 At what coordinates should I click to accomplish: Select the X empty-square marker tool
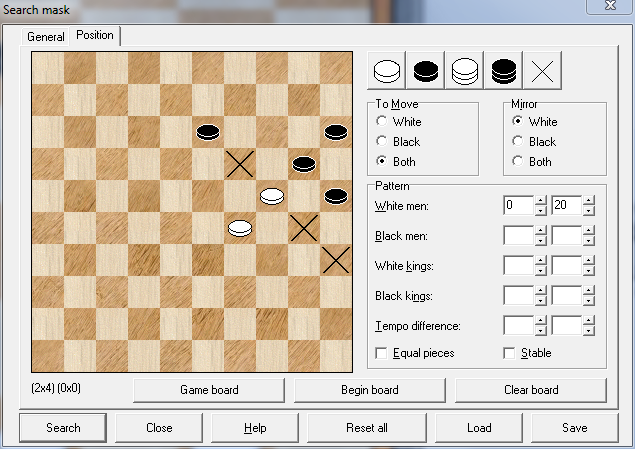point(542,71)
